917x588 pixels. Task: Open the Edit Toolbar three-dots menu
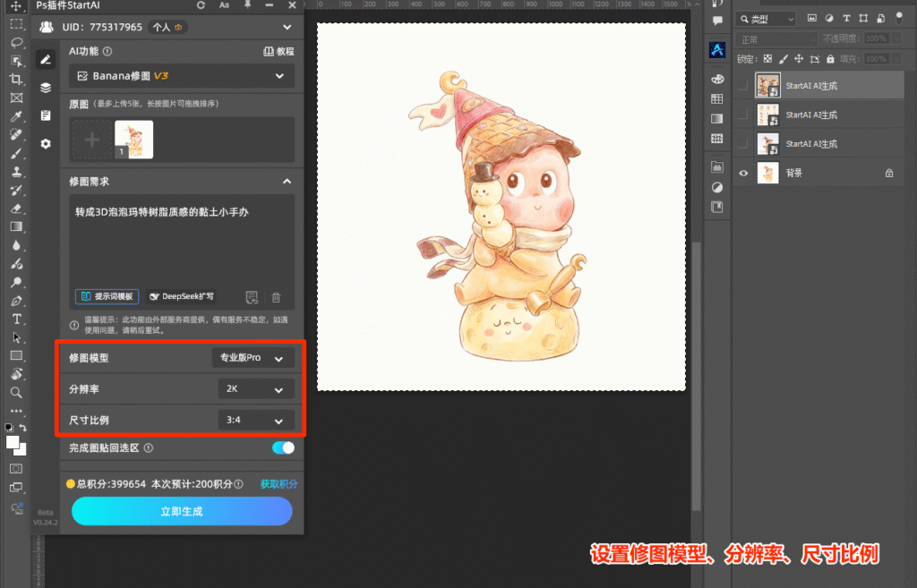click(x=16, y=410)
